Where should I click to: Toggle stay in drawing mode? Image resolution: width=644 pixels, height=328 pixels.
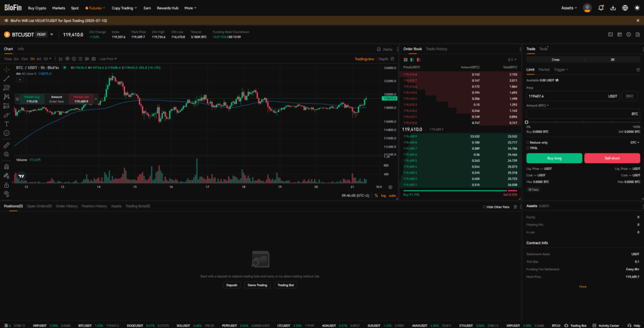coord(6,176)
